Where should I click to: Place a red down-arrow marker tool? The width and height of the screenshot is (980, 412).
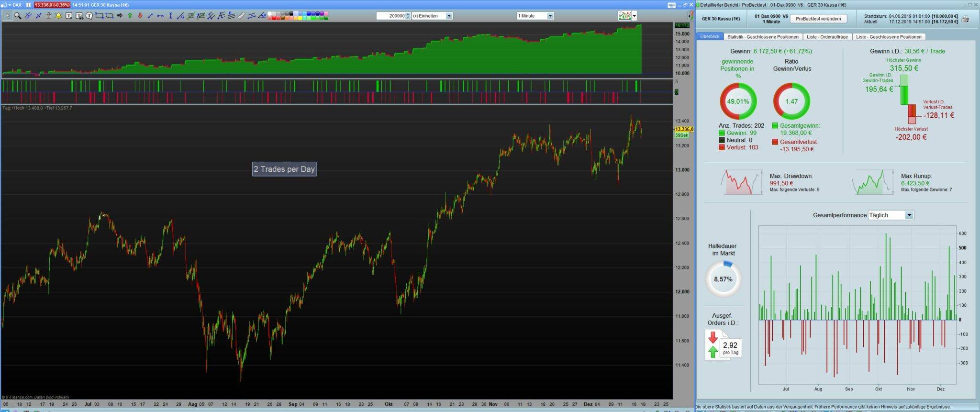[140, 16]
